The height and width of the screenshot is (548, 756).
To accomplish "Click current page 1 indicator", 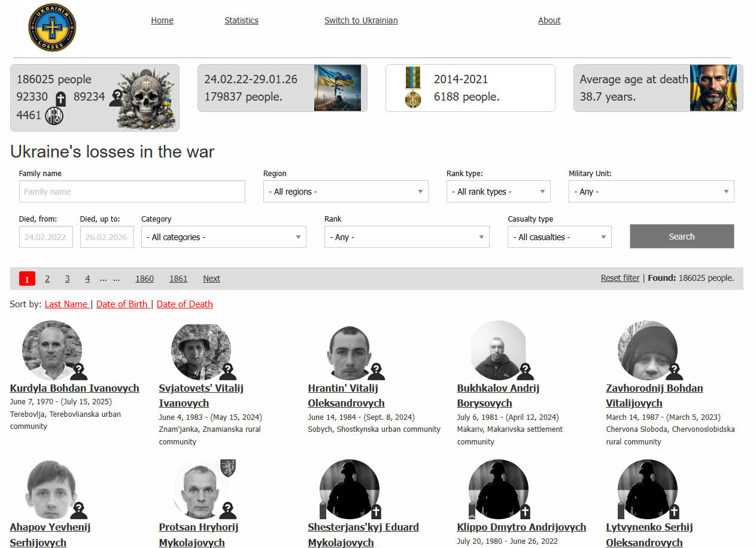I will 27,278.
